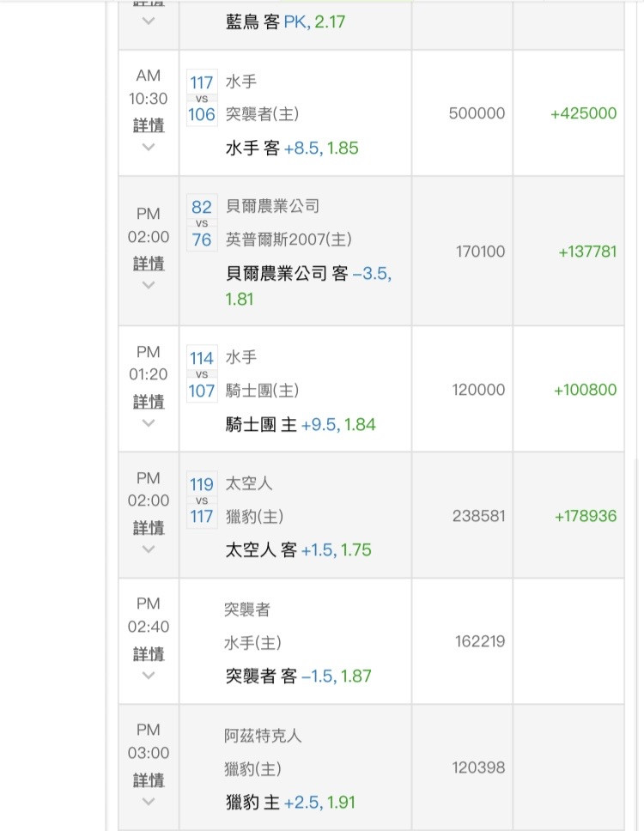Click the 82 vs 76 score box
Screen dimensions: 644x831
click(x=202, y=223)
